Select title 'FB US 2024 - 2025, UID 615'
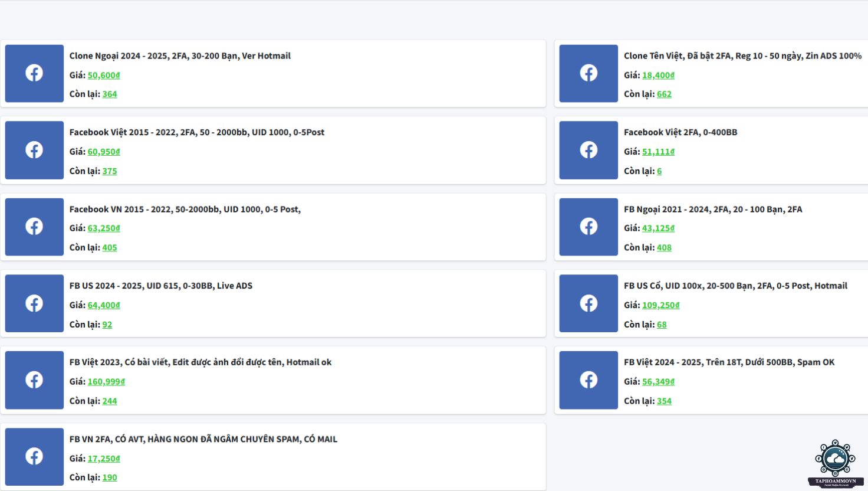Screen dimensions: 868x491 tap(161, 286)
